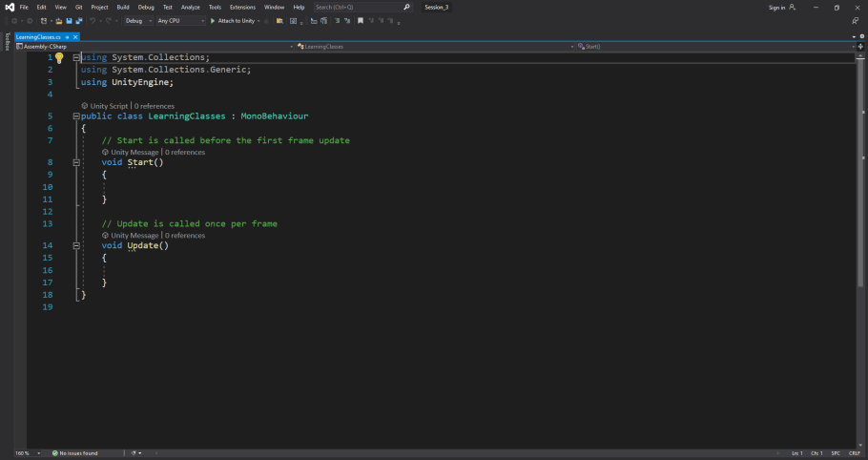This screenshot has height=460, width=868.
Task: Click the lightbulb quick actions icon
Action: coord(59,58)
